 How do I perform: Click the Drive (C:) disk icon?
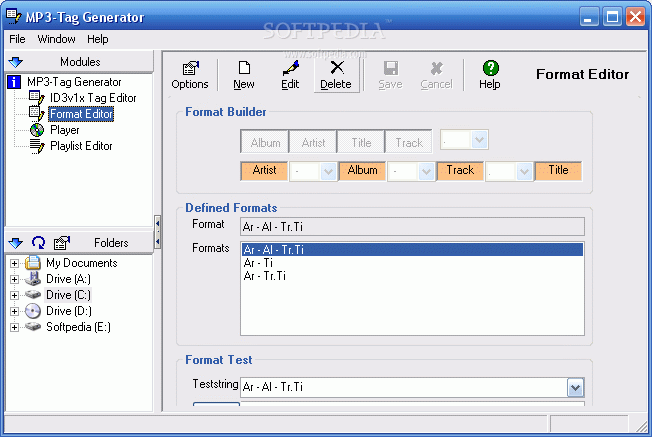point(32,295)
